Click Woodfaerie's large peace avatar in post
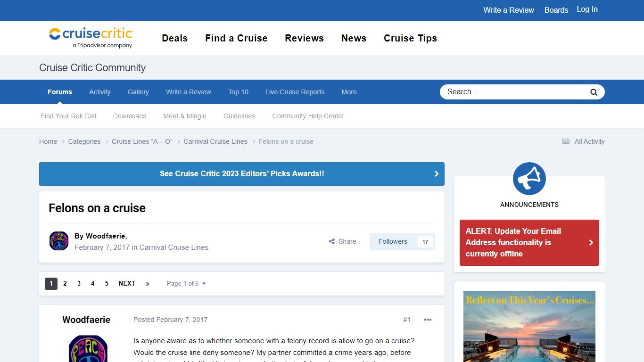The height and width of the screenshot is (362, 644). point(88,349)
